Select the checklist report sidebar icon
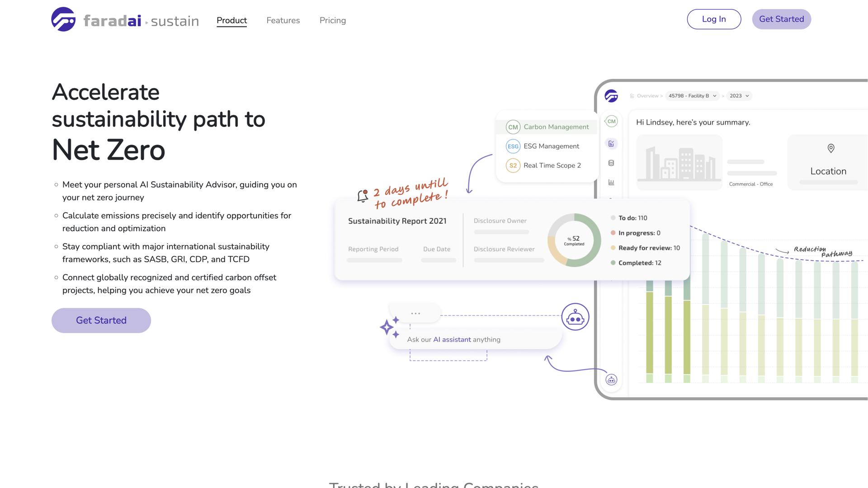This screenshot has height=488, width=868. tap(611, 144)
